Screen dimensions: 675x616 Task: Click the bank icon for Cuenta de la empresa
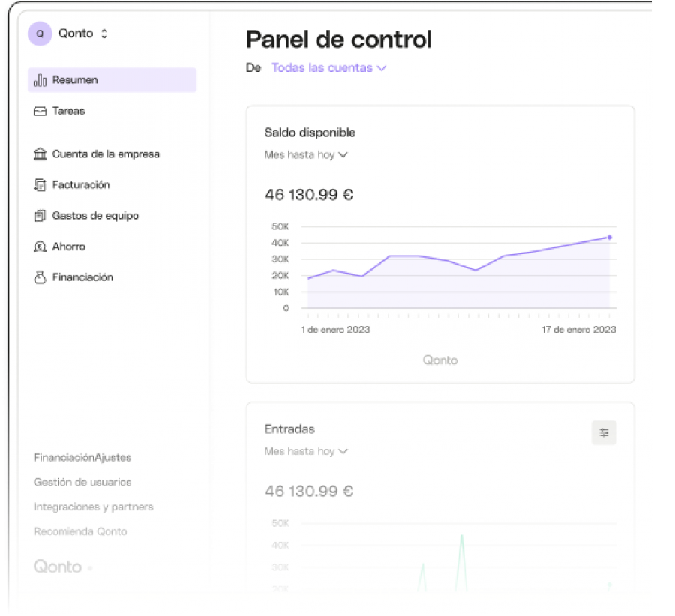(39, 154)
